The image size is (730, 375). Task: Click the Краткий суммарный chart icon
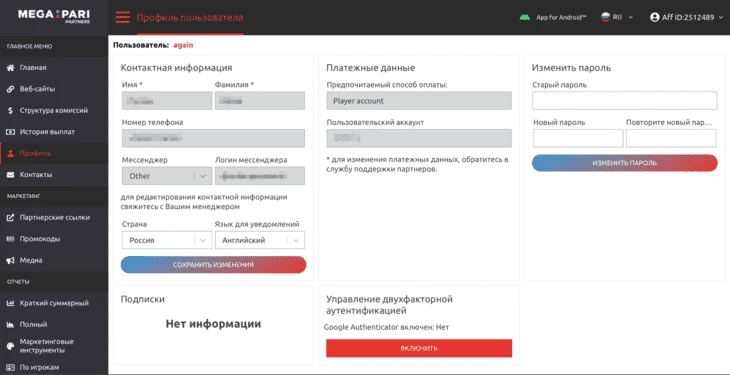click(10, 303)
